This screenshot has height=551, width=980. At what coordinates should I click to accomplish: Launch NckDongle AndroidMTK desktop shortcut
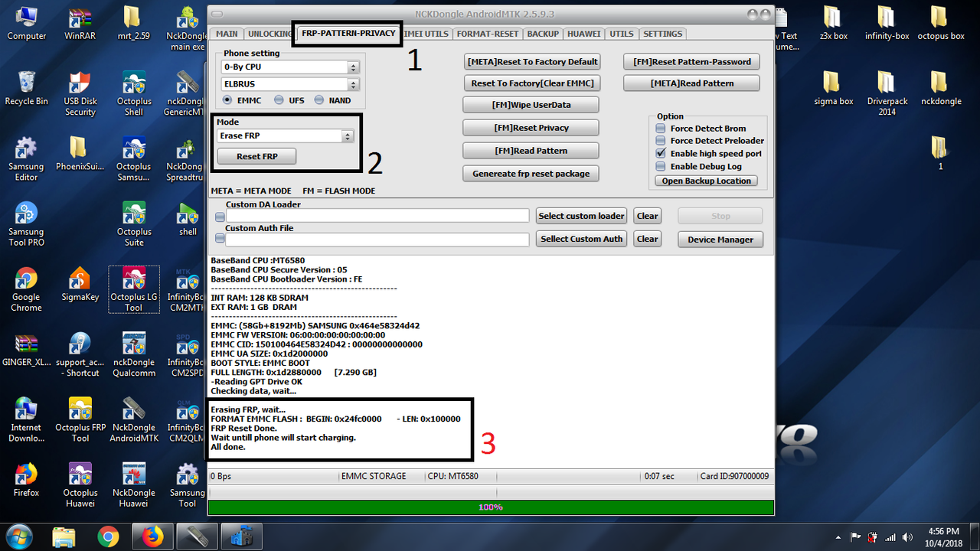(x=134, y=420)
